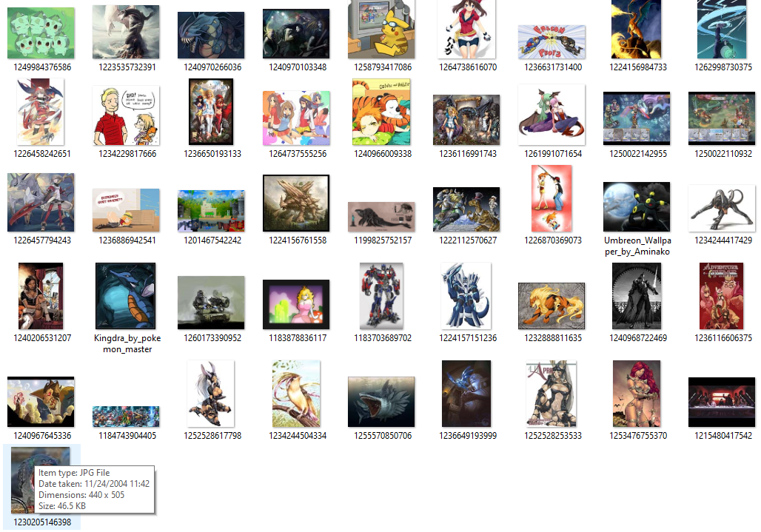Click the file name 1226458242651
This screenshot has height=532, width=761.
[x=42, y=154]
